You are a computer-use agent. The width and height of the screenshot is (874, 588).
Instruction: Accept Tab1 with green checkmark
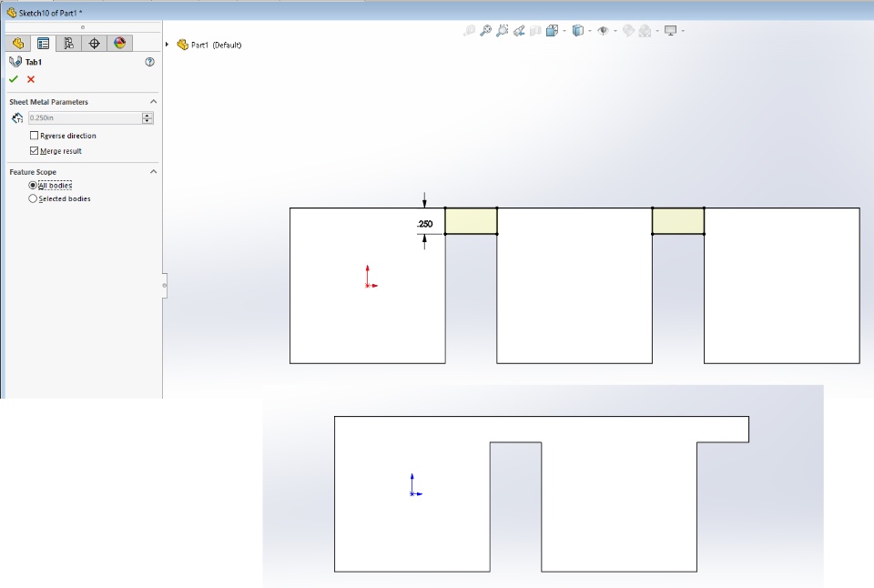[x=14, y=79]
